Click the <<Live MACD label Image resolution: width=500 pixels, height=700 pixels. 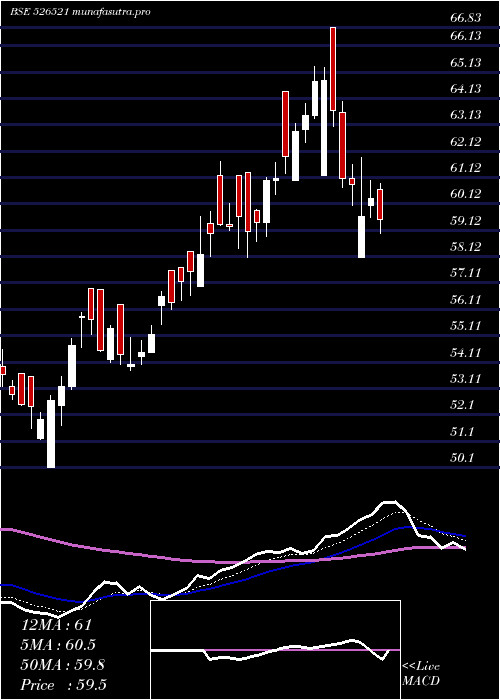click(421, 674)
